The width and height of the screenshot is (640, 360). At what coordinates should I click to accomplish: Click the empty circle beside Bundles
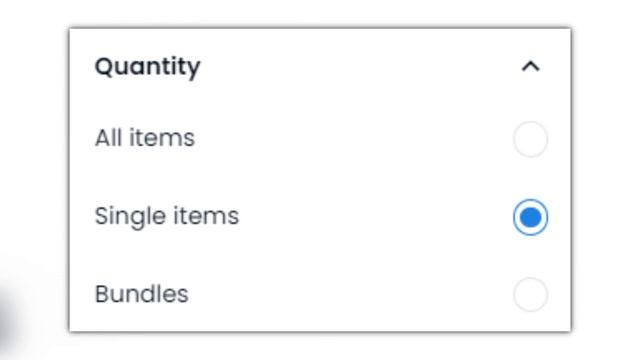(530, 295)
